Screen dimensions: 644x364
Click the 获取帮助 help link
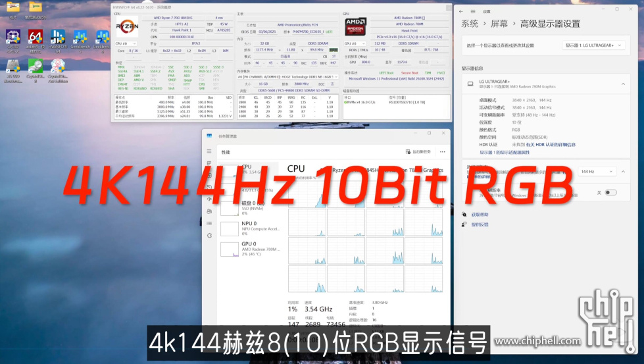point(480,215)
